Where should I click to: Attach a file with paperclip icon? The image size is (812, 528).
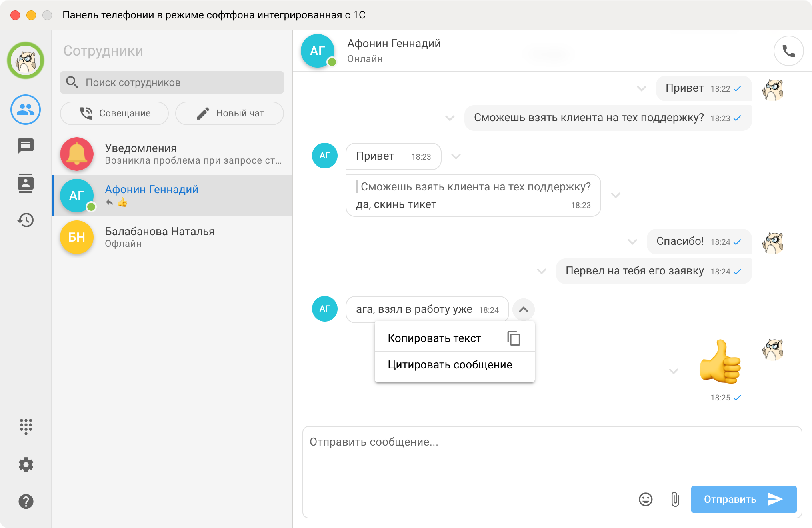675,499
